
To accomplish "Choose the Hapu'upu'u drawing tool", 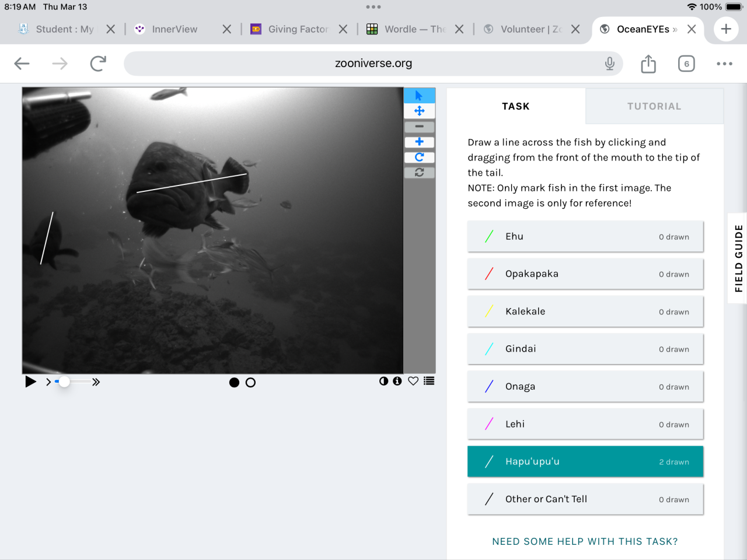I will click(585, 461).
